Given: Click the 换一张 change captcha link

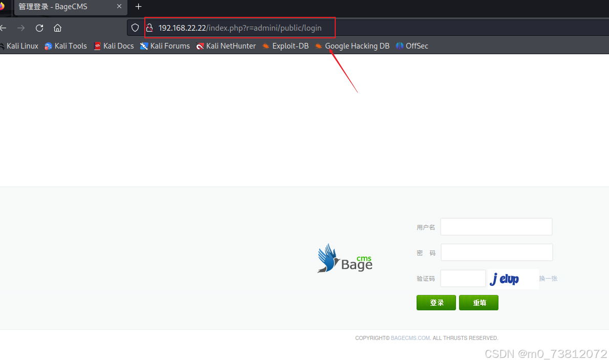Looking at the screenshot, I should (548, 278).
